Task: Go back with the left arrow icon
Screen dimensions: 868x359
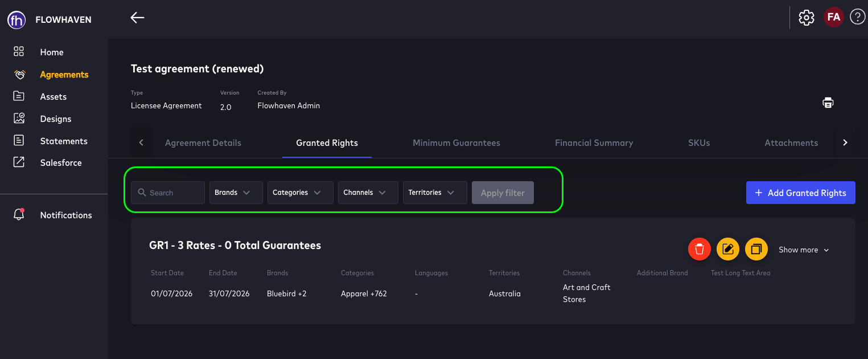Action: tap(137, 18)
